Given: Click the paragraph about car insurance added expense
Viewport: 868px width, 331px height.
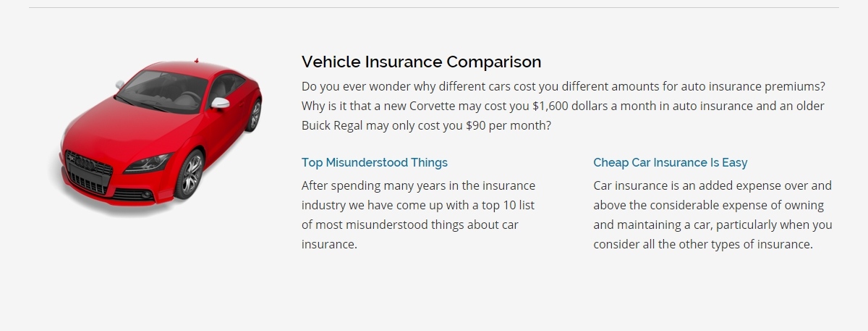Looking at the screenshot, I should pos(712,214).
